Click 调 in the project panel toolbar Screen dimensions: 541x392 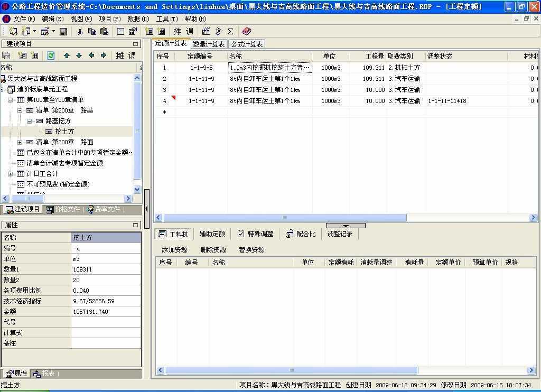click(132, 55)
